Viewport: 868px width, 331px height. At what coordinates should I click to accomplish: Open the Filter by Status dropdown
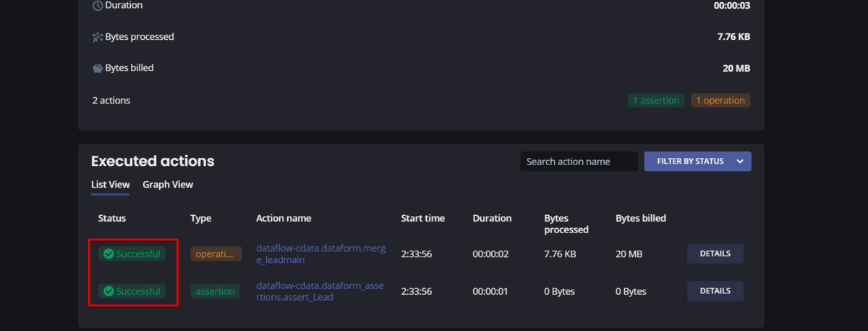pyautogui.click(x=690, y=162)
